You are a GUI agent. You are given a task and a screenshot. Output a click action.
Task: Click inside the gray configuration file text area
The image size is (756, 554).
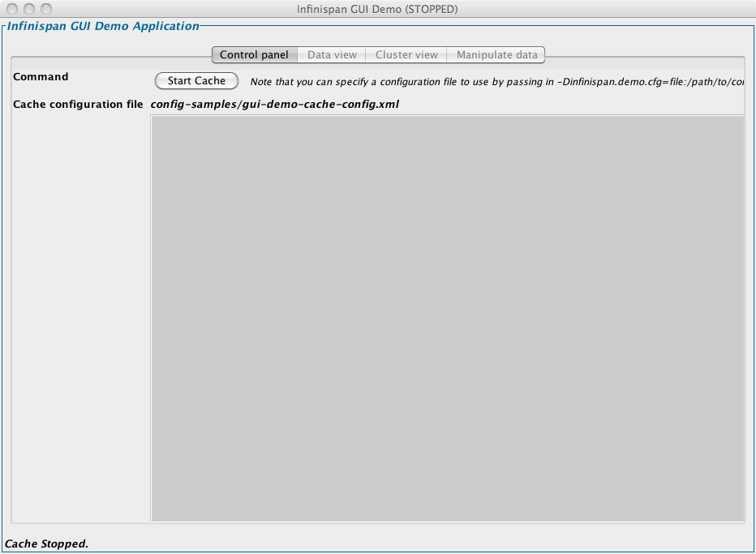click(x=448, y=318)
